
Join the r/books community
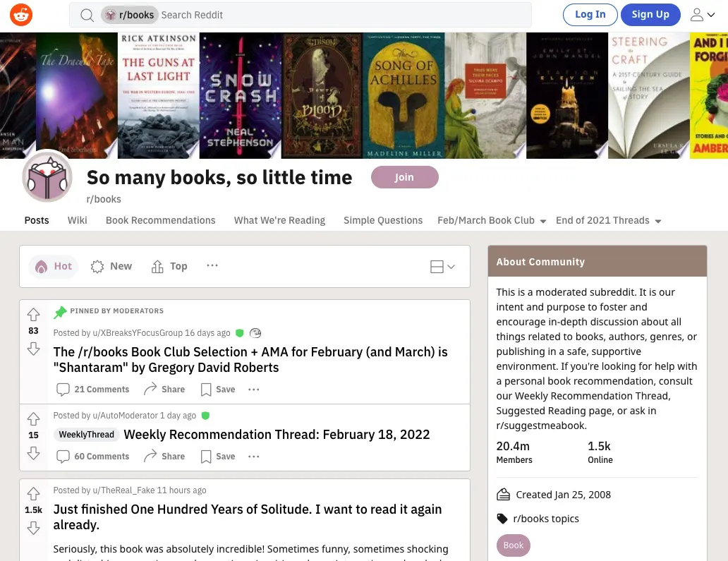[404, 177]
